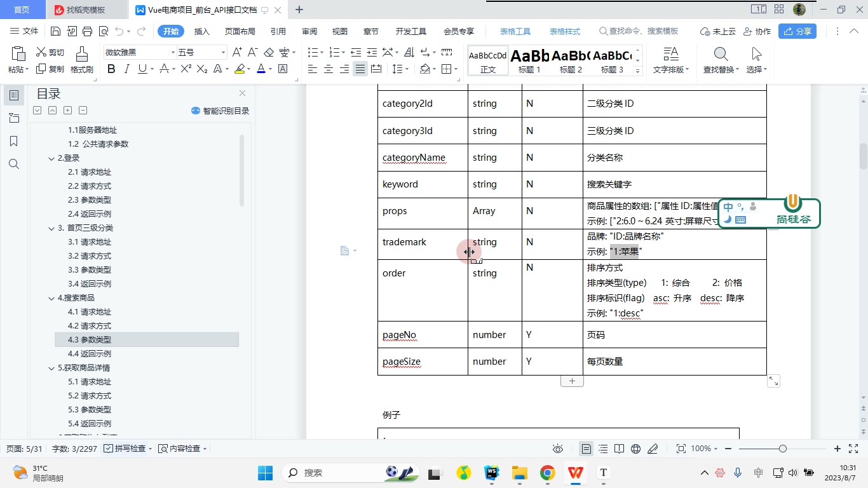
Task: Collapse the 2.登录 outline section
Action: pos(52,158)
